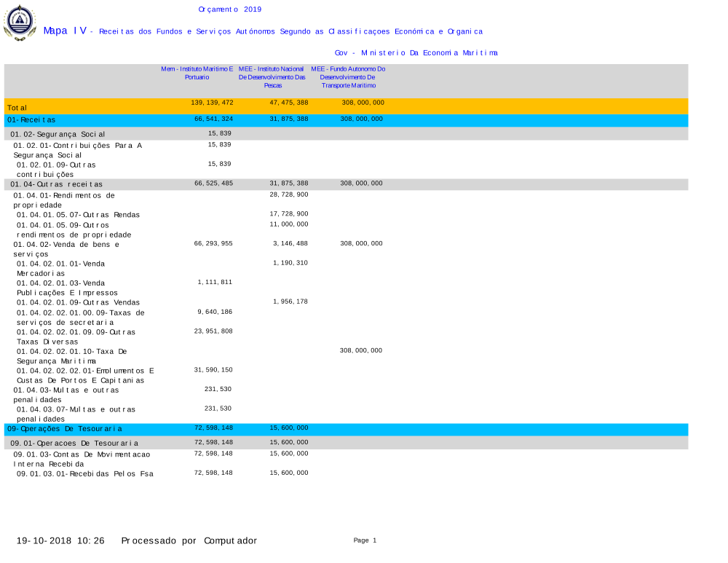Click the 19-10-2018 10:26 timestamp
Viewport: 728px width, 563px height.
click(x=60, y=540)
